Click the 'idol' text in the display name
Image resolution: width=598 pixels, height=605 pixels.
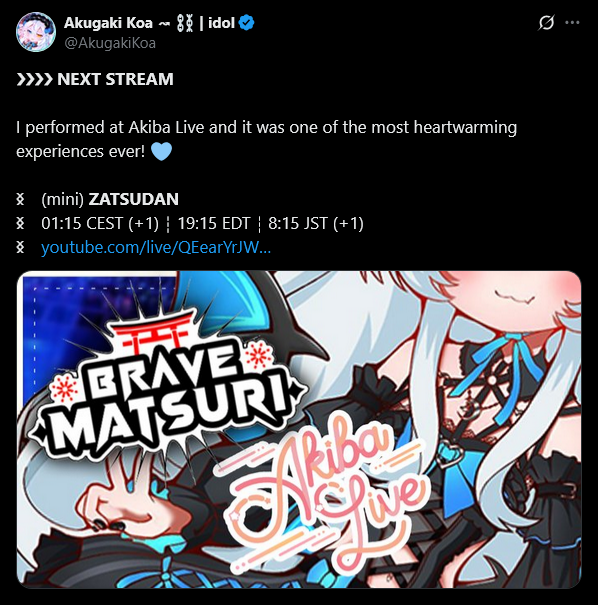point(221,23)
